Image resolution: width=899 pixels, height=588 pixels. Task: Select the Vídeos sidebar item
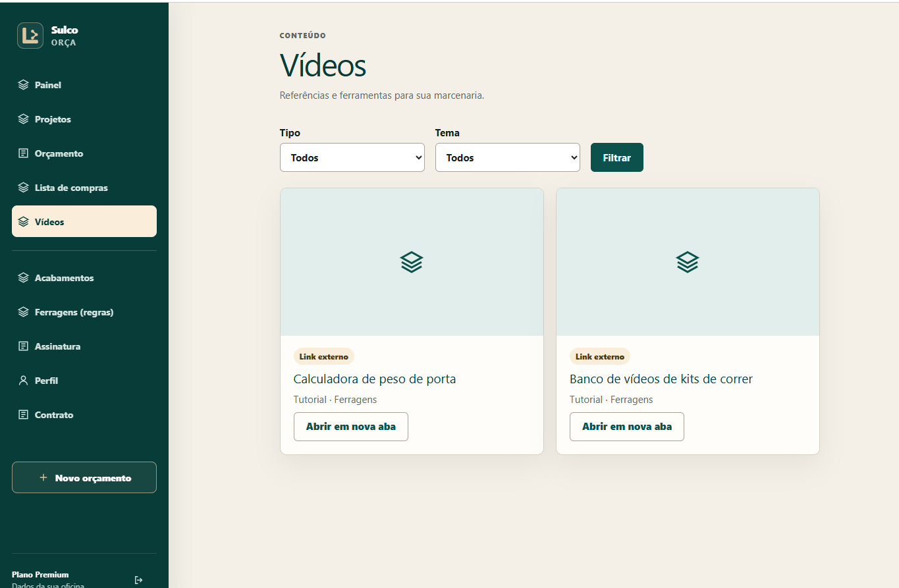pyautogui.click(x=84, y=221)
